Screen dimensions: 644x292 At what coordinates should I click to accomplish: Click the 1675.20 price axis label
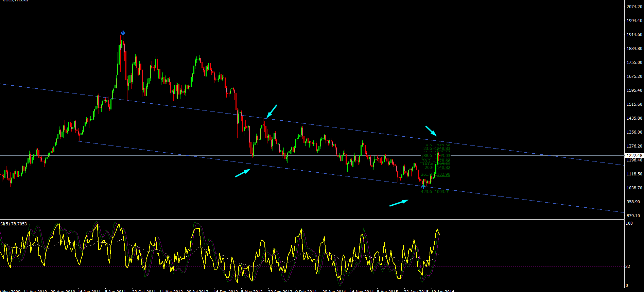coord(634,76)
